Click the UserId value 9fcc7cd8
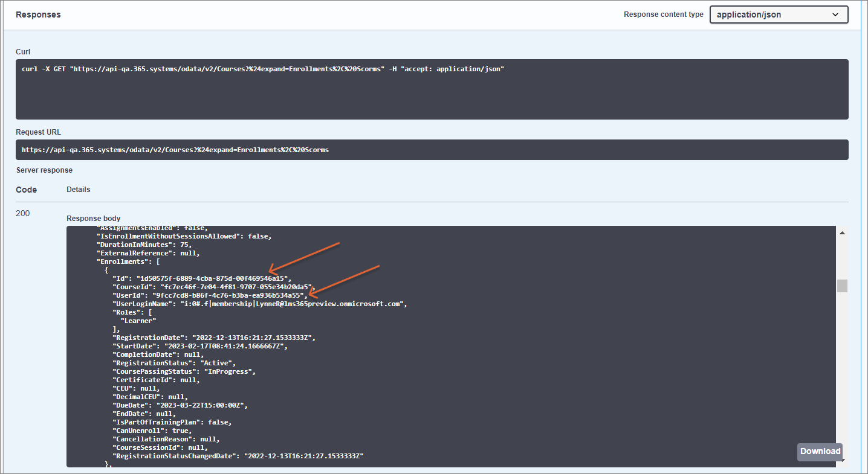Screen dimensions: 868x474 tap(228, 295)
